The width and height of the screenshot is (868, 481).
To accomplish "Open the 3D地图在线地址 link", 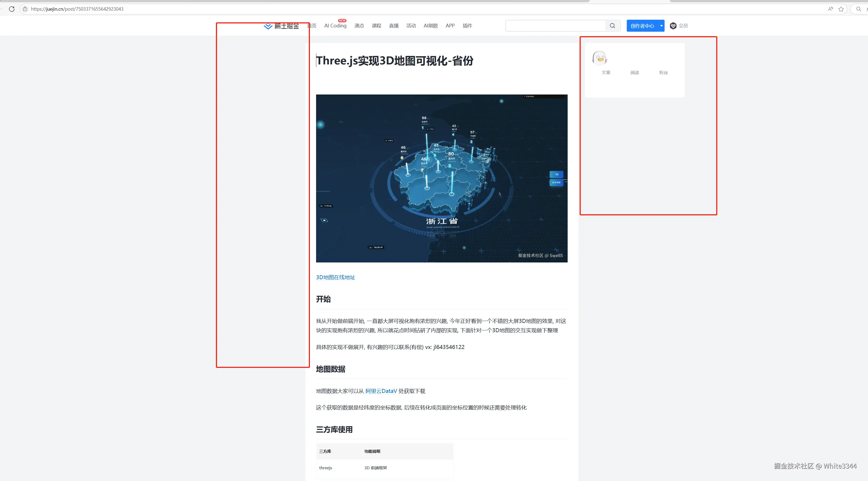I will tap(335, 277).
